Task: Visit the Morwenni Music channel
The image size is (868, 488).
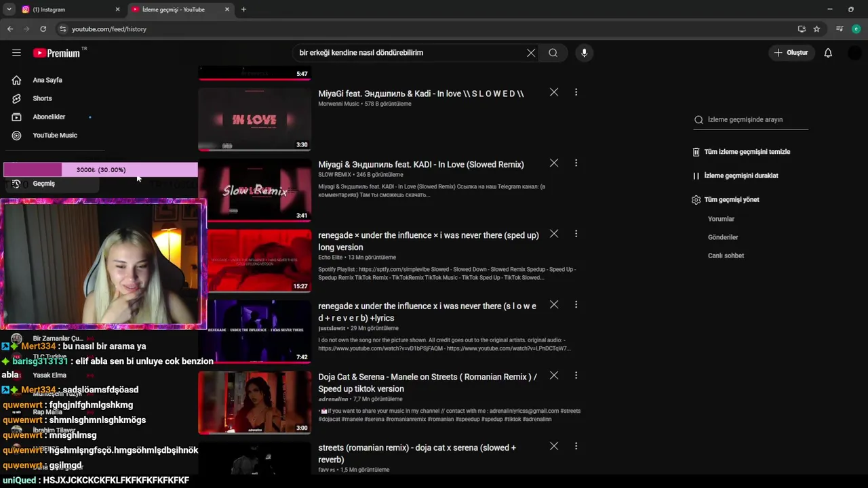Action: (x=338, y=104)
